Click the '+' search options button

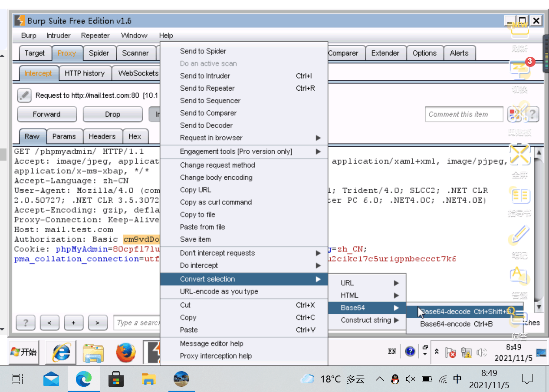(x=73, y=323)
